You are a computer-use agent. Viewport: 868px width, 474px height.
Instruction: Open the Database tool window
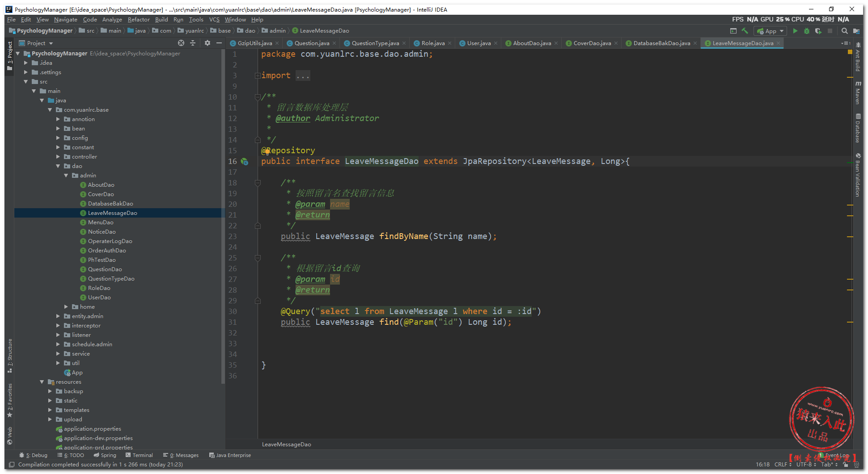tap(858, 128)
